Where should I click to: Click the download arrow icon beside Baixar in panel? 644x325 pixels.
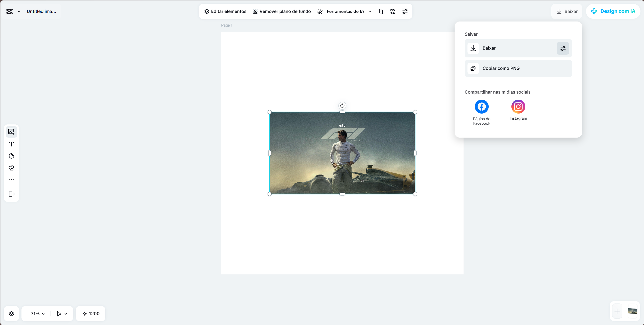point(473,48)
